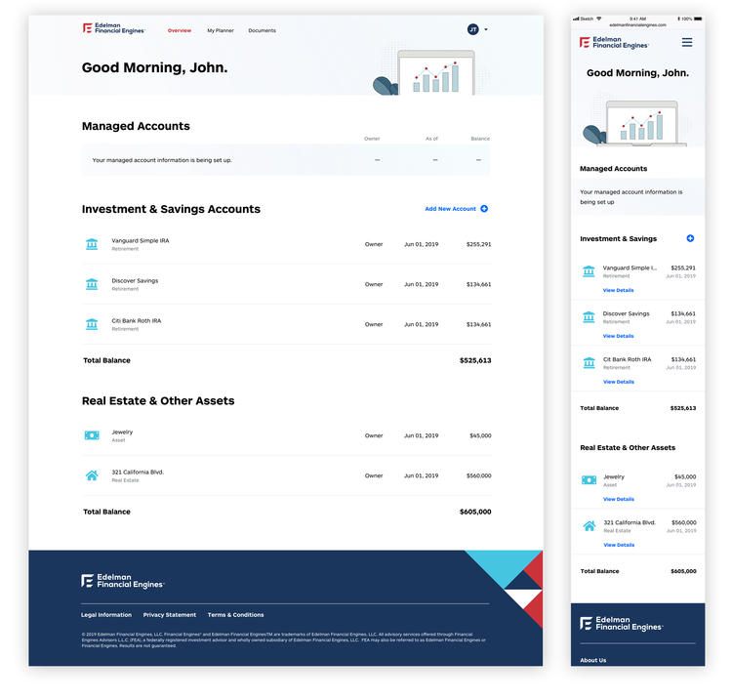Click the About Us link in mobile footer
This screenshot has width=732, height=700.
coord(592,660)
